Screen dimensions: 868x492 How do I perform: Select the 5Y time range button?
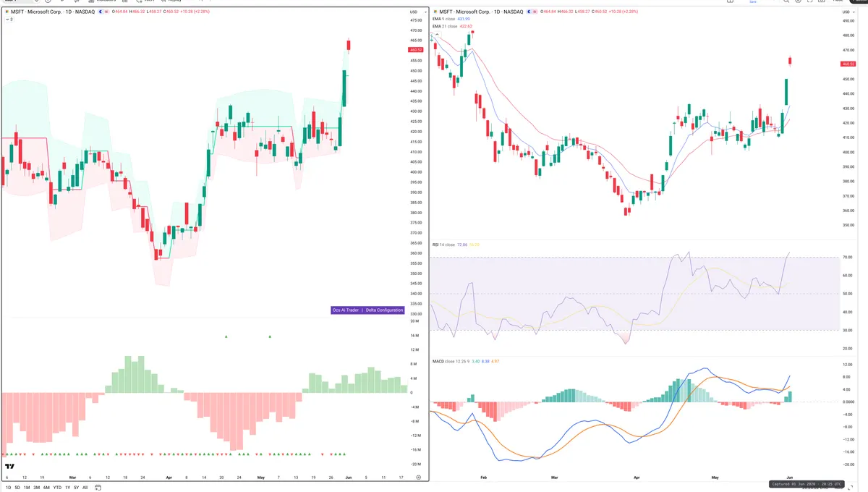tap(76, 488)
